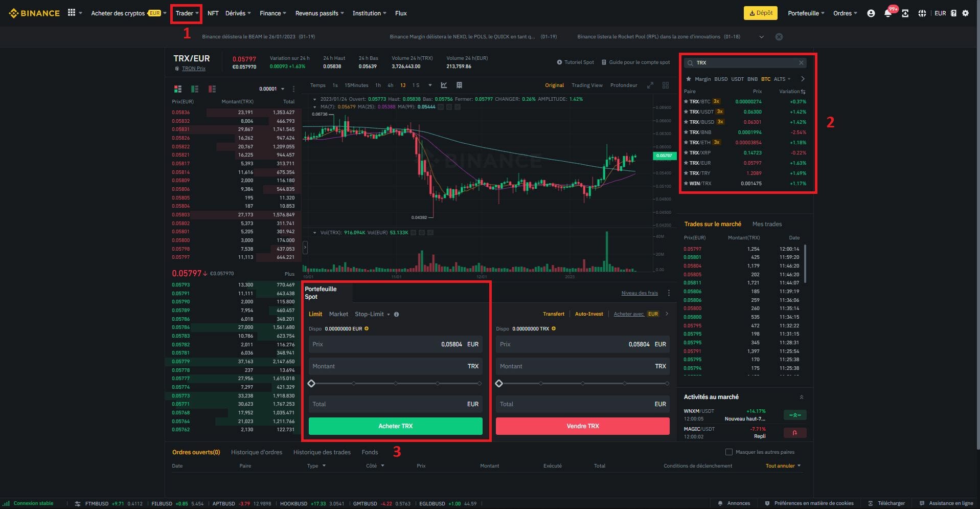
Task: Open chart technical indicators icon
Action: point(444,85)
